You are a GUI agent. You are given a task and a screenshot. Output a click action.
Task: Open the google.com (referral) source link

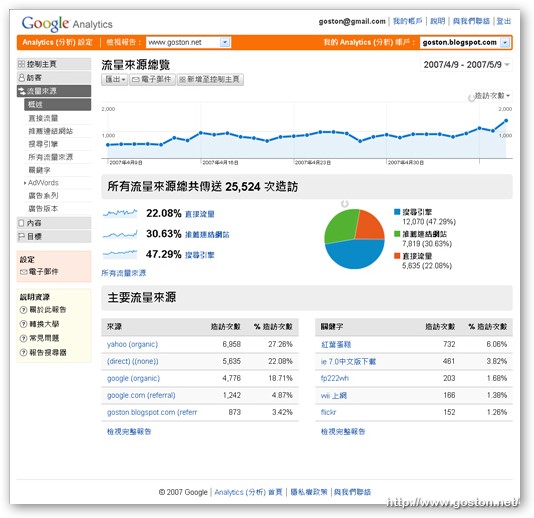click(x=141, y=395)
